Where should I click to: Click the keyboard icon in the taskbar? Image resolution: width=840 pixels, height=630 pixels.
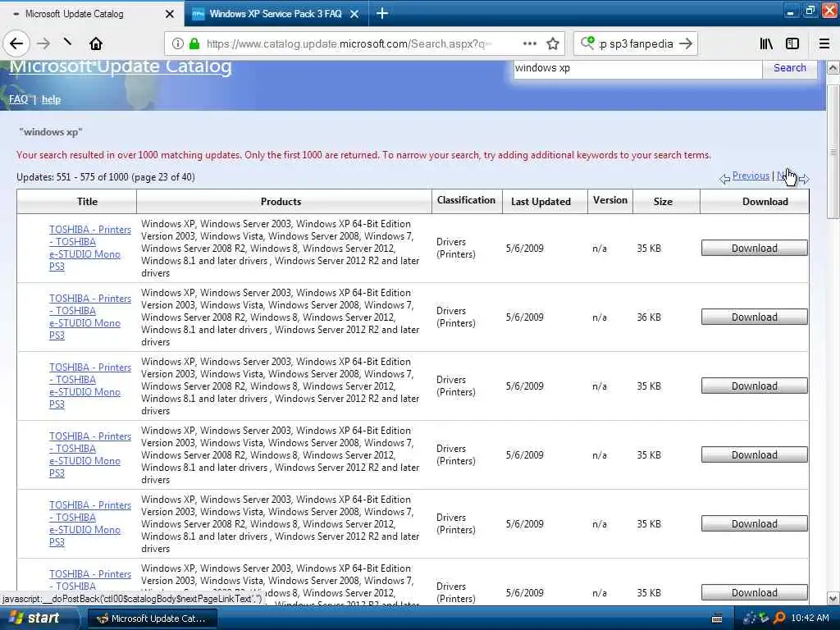717,619
